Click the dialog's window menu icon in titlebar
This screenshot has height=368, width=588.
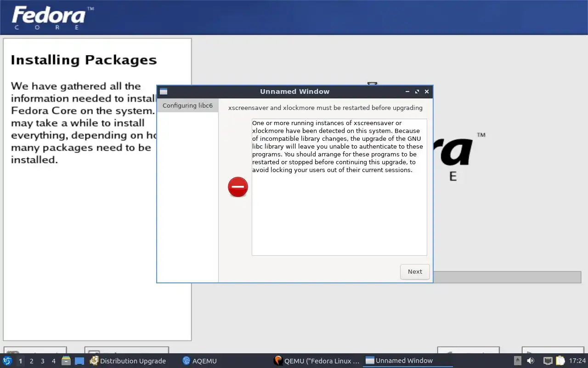[164, 92]
